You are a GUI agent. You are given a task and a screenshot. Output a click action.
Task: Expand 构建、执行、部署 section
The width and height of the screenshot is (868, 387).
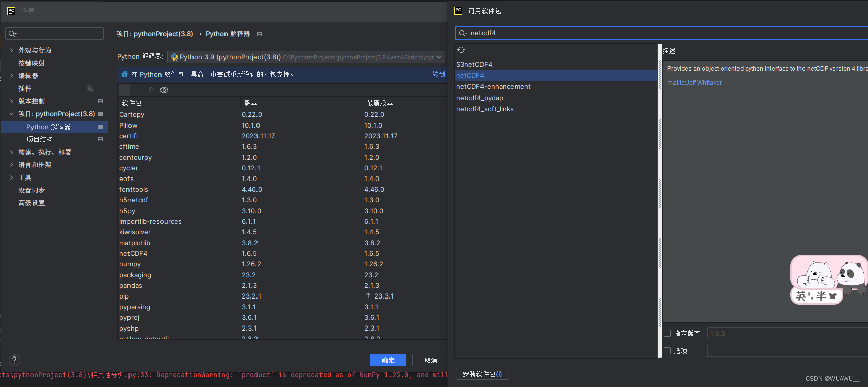(x=12, y=152)
